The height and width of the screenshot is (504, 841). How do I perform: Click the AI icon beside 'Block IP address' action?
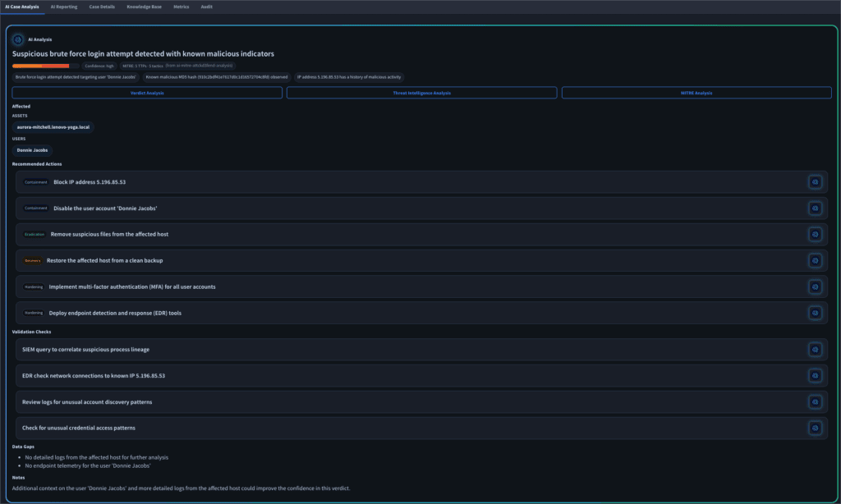[815, 182]
